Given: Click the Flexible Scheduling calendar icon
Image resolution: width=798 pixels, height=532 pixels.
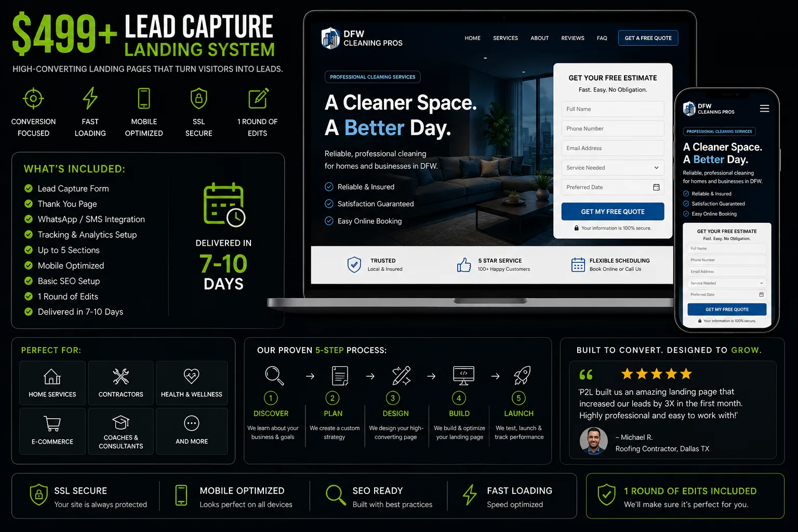Looking at the screenshot, I should click(x=578, y=264).
